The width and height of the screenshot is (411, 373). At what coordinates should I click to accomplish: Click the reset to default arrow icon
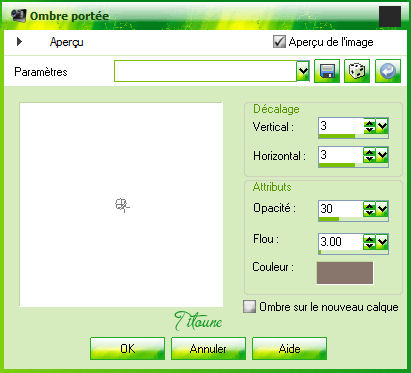click(x=388, y=71)
